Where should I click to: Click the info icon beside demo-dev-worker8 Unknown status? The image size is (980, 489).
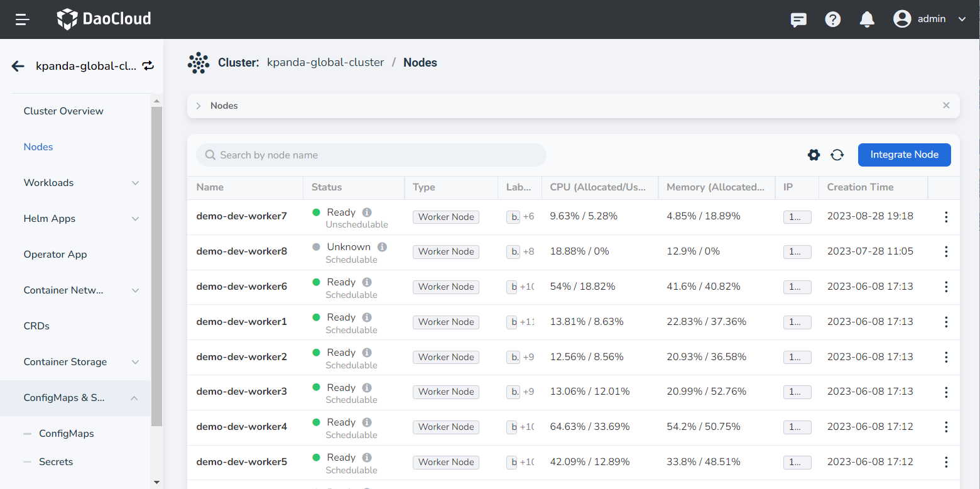tap(382, 247)
